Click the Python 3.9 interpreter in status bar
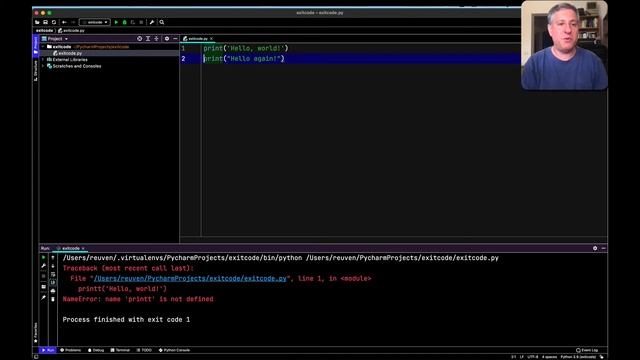Image resolution: width=640 pixels, height=360 pixels. click(578, 357)
